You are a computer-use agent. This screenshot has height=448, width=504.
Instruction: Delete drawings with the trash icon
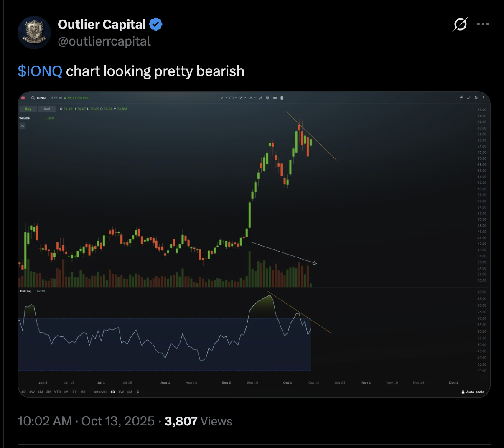pos(282,98)
